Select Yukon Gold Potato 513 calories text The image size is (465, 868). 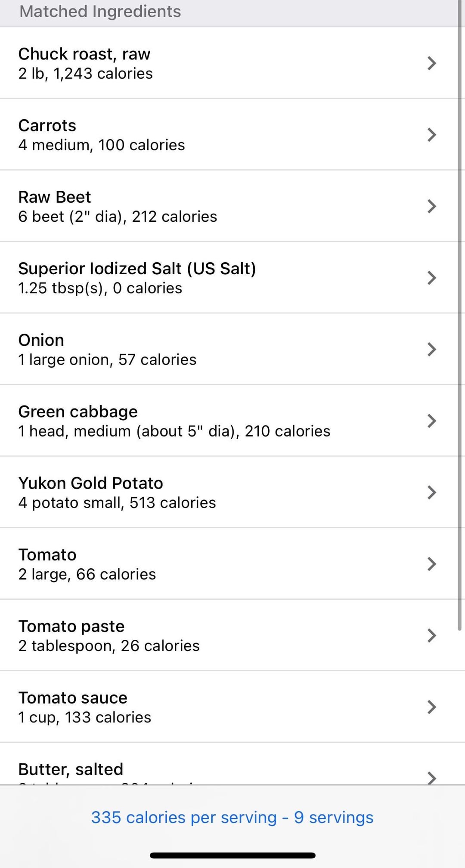tap(117, 502)
